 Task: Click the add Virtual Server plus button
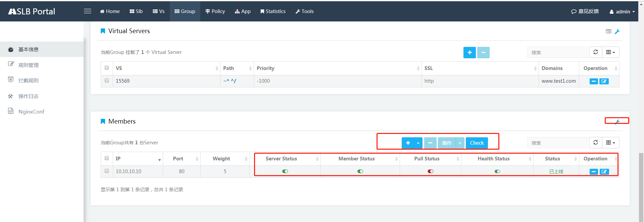469,52
